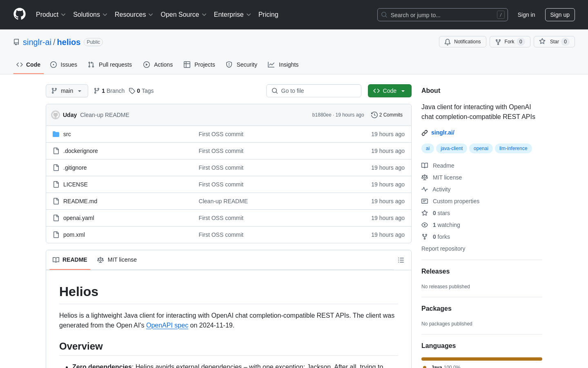Image resolution: width=588 pixels, height=368 pixels.
Task: Switch to the Insights tab
Action: pyautogui.click(x=283, y=65)
